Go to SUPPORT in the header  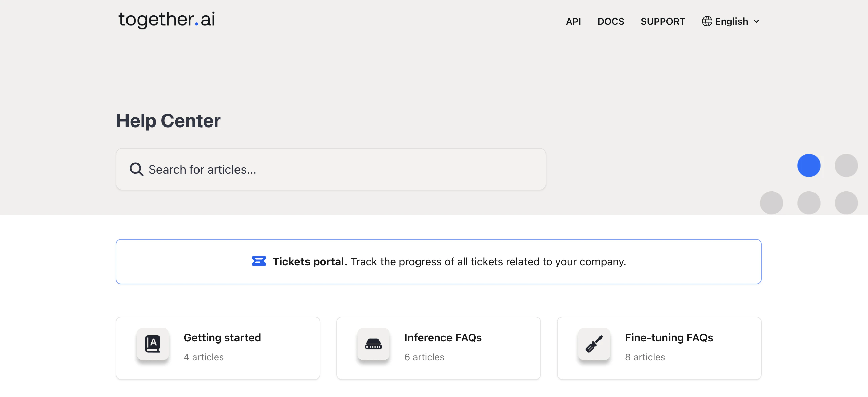[662, 21]
